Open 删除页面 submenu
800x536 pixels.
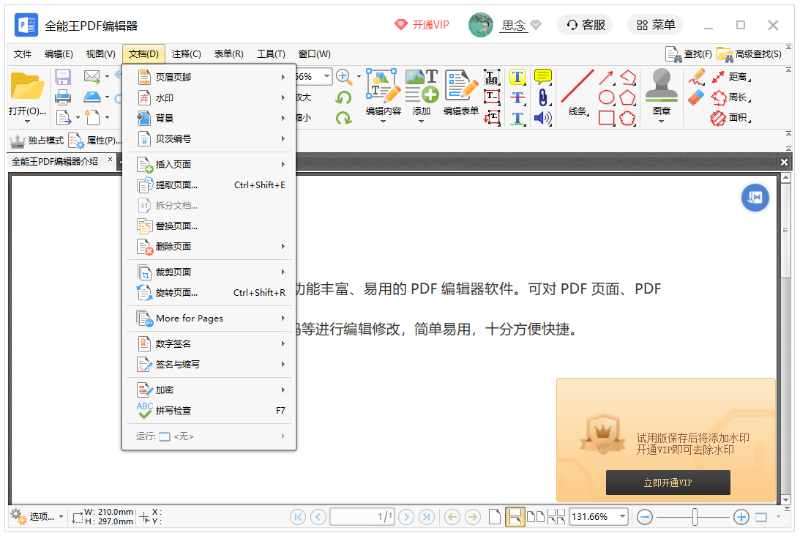click(x=209, y=246)
